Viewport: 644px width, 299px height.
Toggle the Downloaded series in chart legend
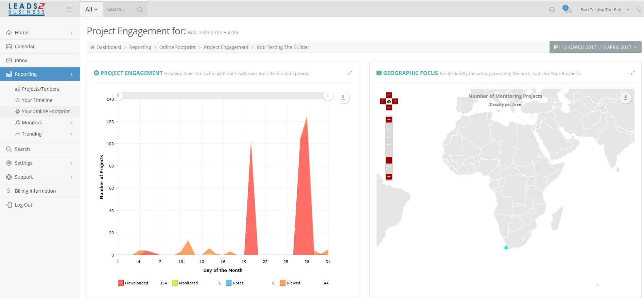tap(133, 283)
